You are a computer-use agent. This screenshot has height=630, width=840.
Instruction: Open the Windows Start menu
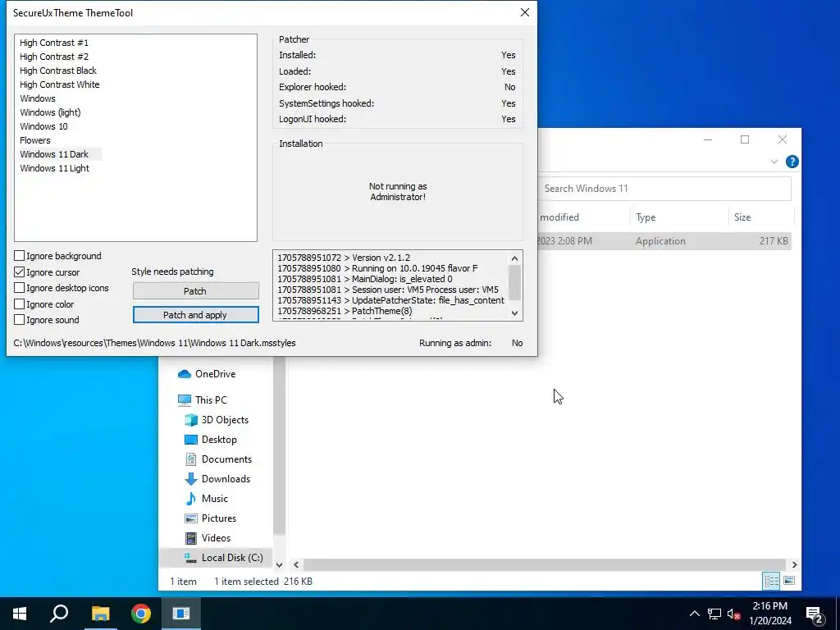pos(20,614)
